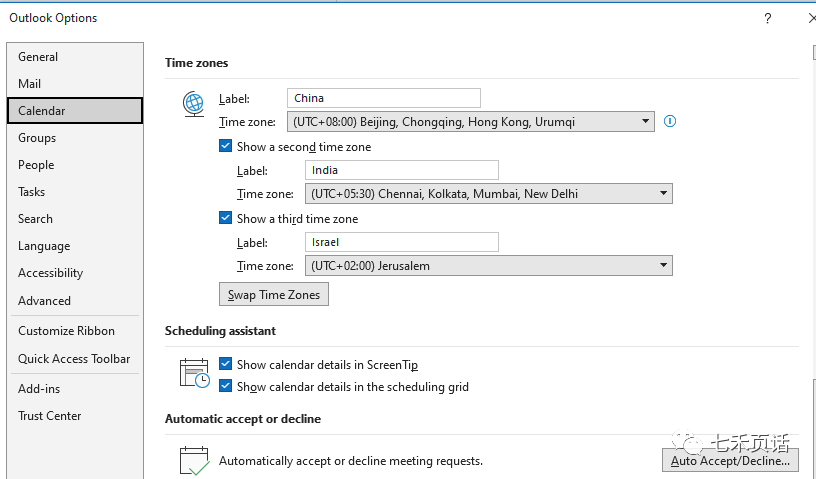816x479 pixels.
Task: Click the India label input field
Action: pyautogui.click(x=402, y=170)
